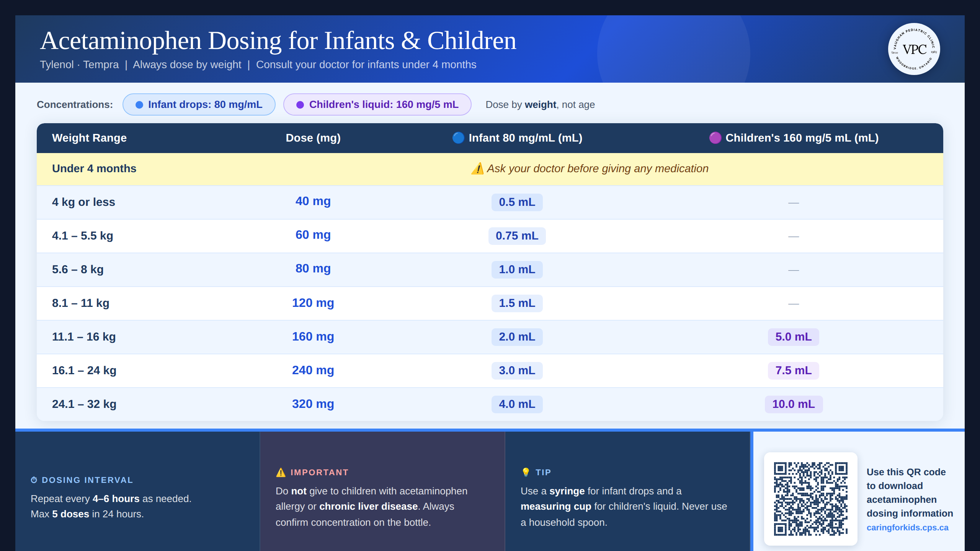Click the 'Acetaminophen Dosing for Infants & Children' title
The width and height of the screenshot is (980, 551).
(x=278, y=41)
